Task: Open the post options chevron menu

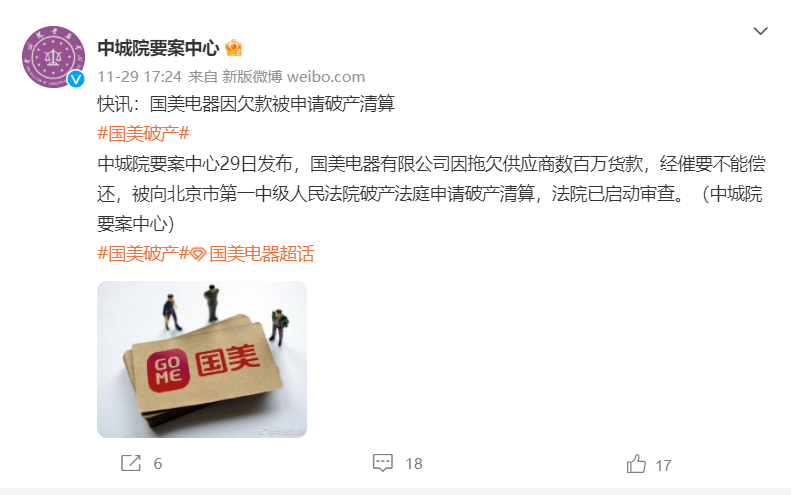Action: point(760,31)
